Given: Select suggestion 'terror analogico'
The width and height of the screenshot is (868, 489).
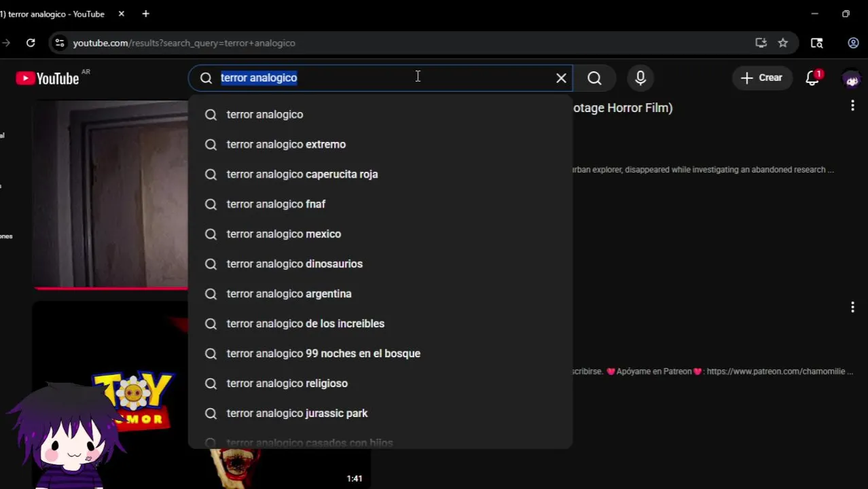Looking at the screenshot, I should (x=380, y=114).
